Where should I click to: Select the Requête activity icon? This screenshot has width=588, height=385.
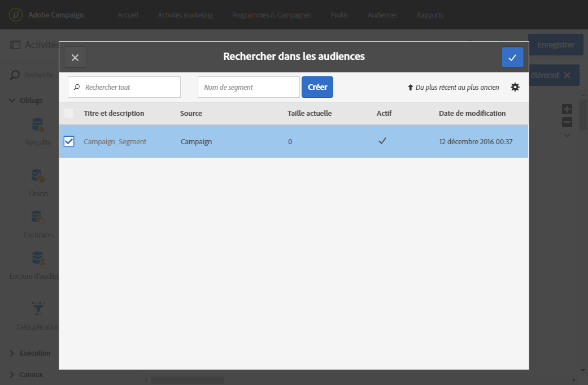point(38,125)
